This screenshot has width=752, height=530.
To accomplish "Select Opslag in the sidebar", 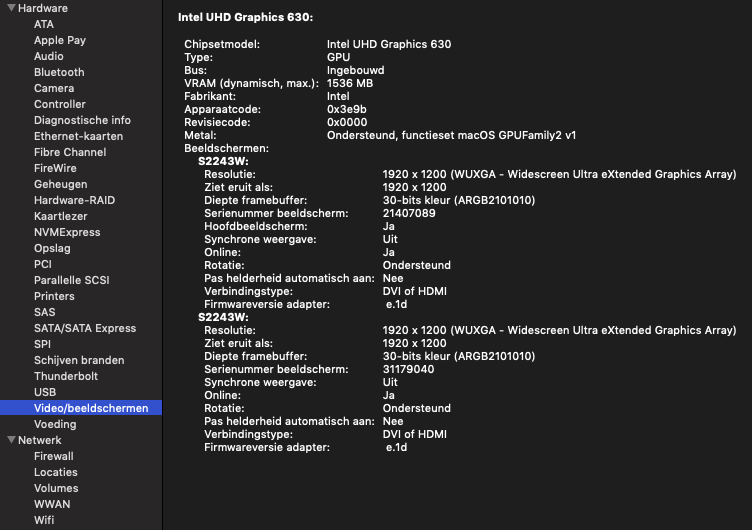I will click(x=52, y=248).
